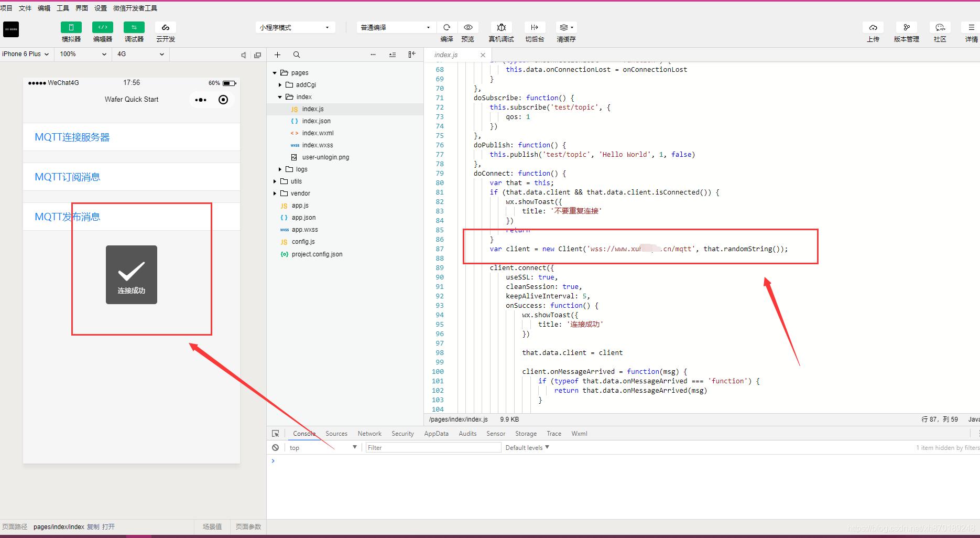
Task: Click the hide file tree panel icon
Action: [412, 55]
